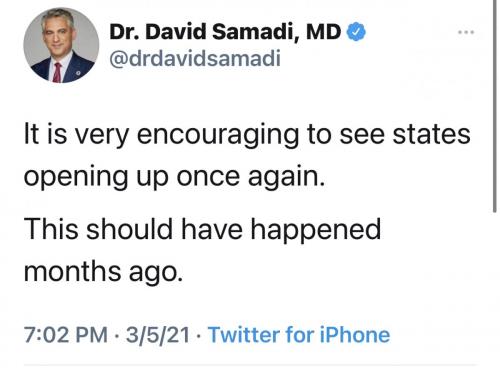The height and width of the screenshot is (368, 500).
Task: Click the word 'encouraging' in the tweet
Action: [218, 135]
